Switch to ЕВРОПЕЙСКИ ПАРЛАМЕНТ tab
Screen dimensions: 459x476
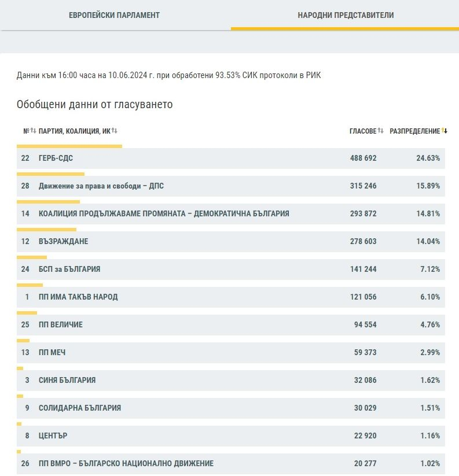pyautogui.click(x=114, y=15)
